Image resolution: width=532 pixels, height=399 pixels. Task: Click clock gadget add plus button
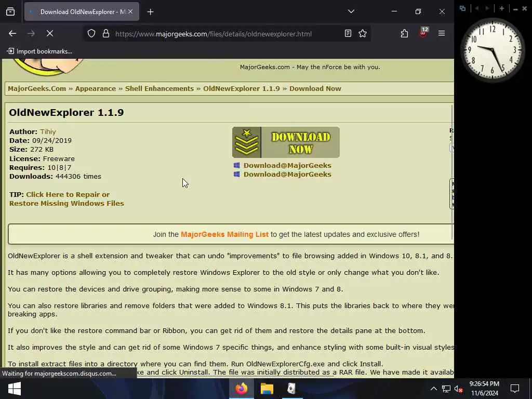click(502, 8)
